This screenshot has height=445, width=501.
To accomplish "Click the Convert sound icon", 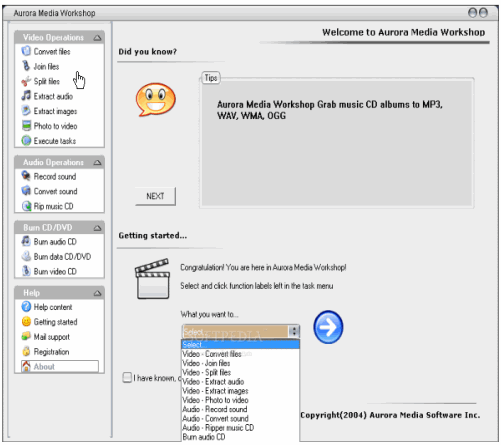I will click(x=26, y=191).
